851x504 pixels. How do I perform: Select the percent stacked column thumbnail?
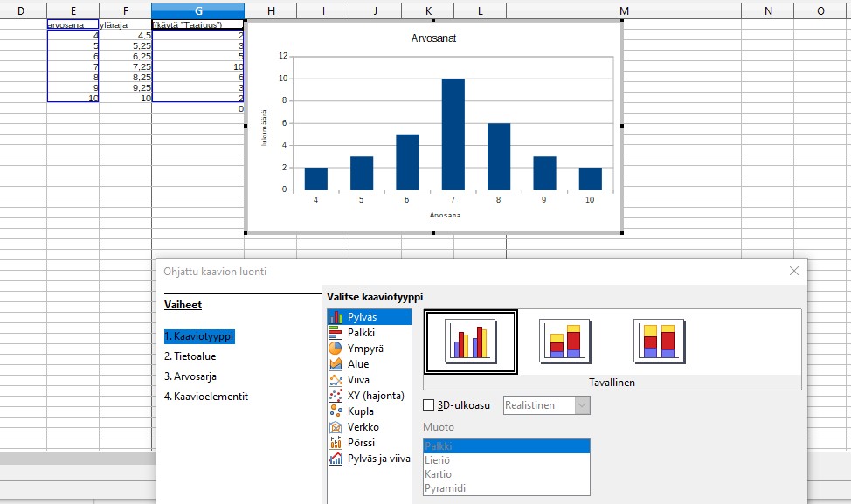(x=659, y=341)
